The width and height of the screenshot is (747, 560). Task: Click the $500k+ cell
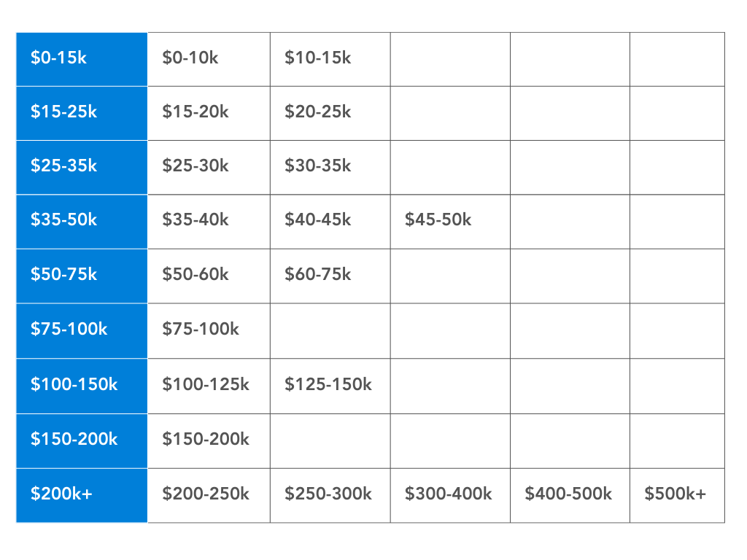coord(676,494)
